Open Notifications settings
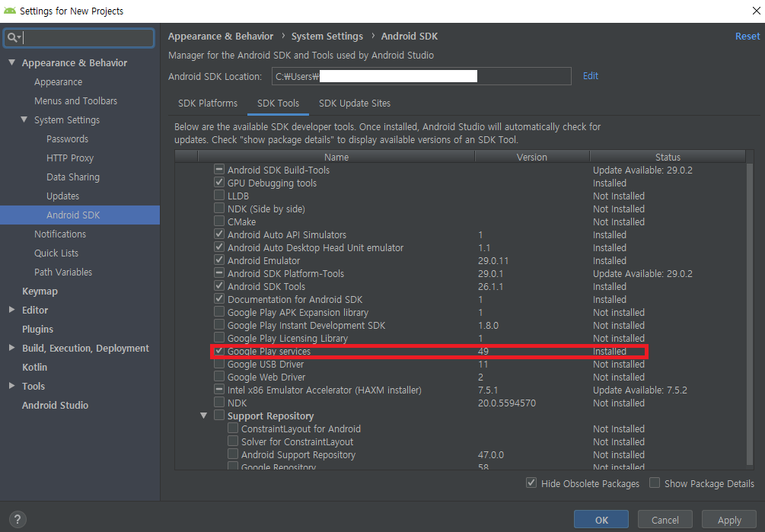This screenshot has height=532, width=765. click(60, 234)
